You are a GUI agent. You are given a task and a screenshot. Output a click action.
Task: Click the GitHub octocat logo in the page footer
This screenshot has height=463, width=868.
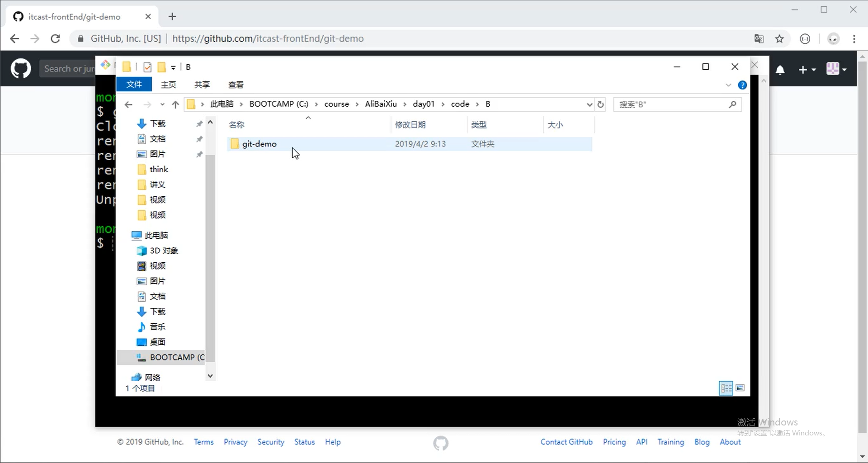tap(441, 443)
